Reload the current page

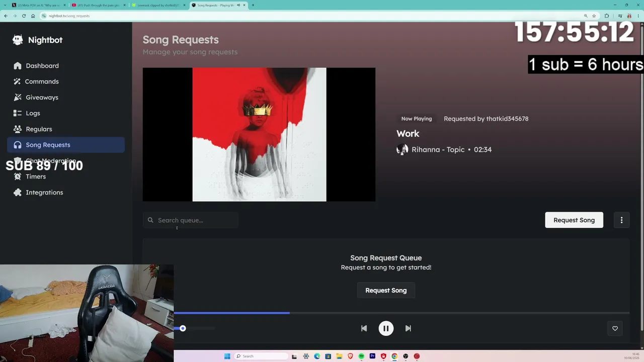tap(24, 16)
